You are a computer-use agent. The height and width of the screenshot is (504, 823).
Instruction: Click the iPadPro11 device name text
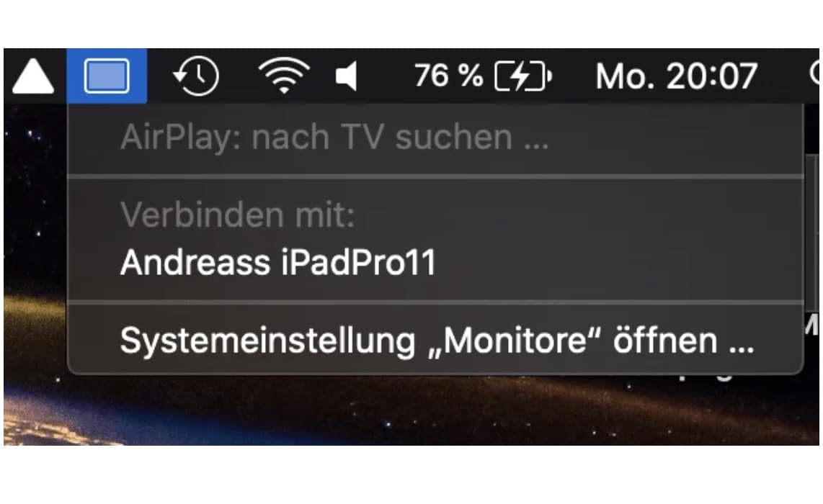[358, 261]
